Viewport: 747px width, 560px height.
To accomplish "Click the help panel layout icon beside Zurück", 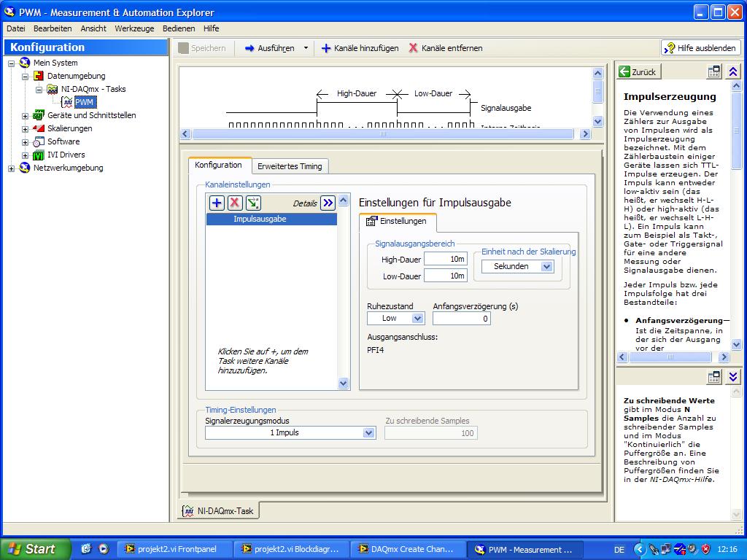I will 713,72.
